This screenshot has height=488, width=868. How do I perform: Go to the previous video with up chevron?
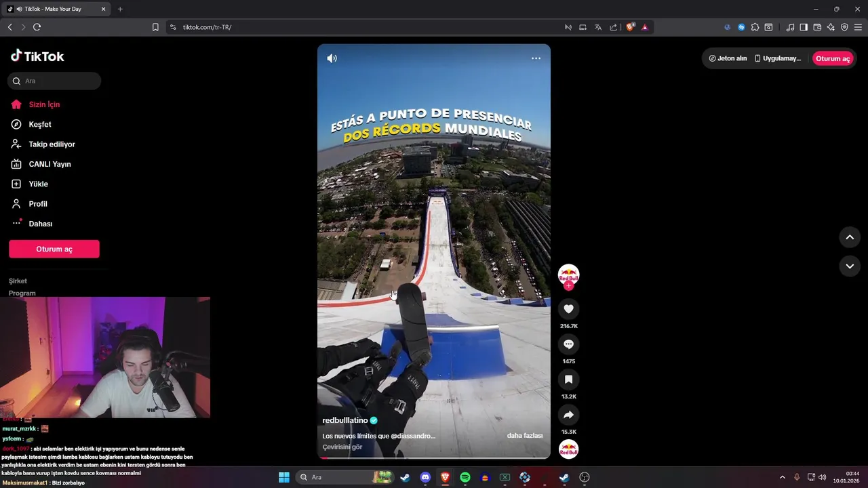point(850,237)
